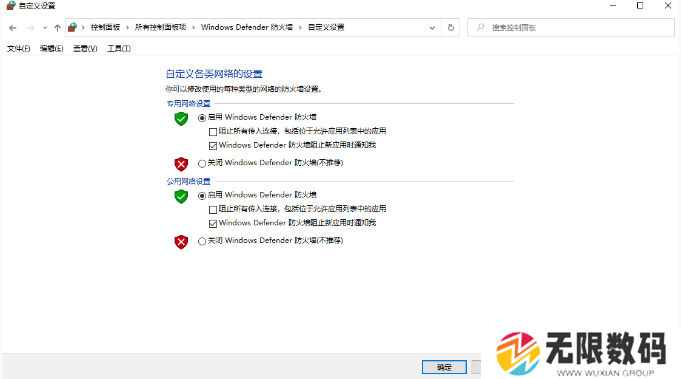Confirm settings with the 确定 button
The height and width of the screenshot is (379, 681).
[x=444, y=367]
